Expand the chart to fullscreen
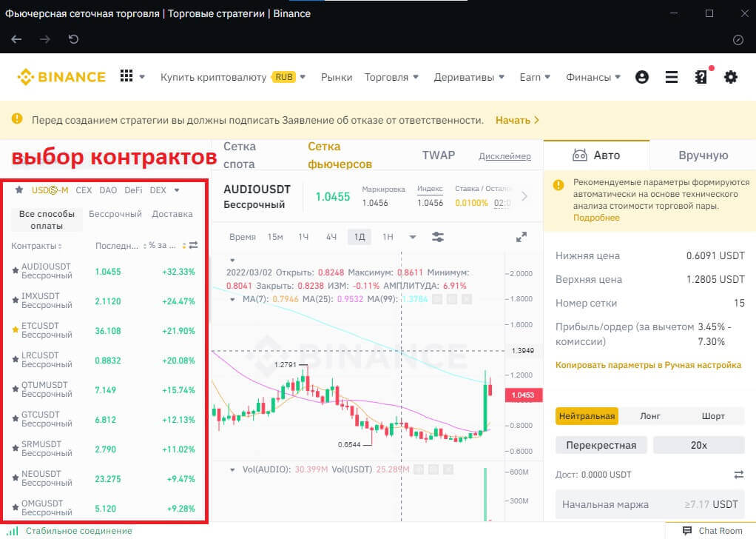756x539 pixels. click(x=522, y=237)
